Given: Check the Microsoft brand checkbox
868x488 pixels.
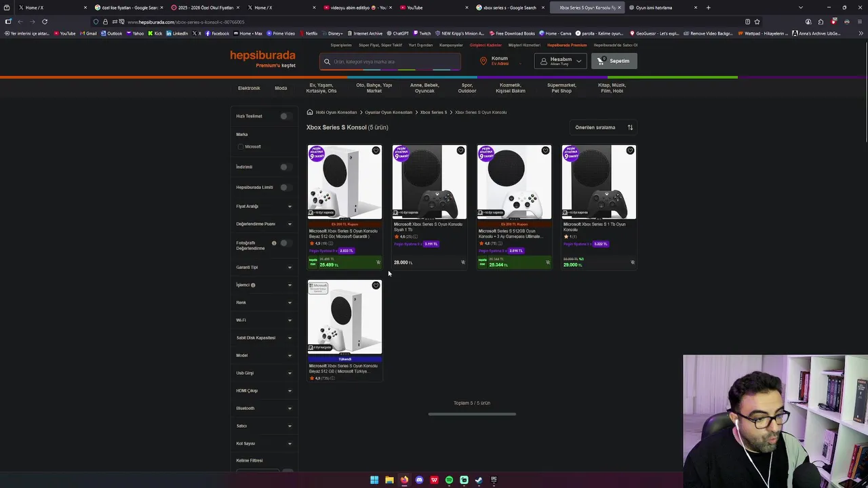Looking at the screenshot, I should pyautogui.click(x=240, y=146).
